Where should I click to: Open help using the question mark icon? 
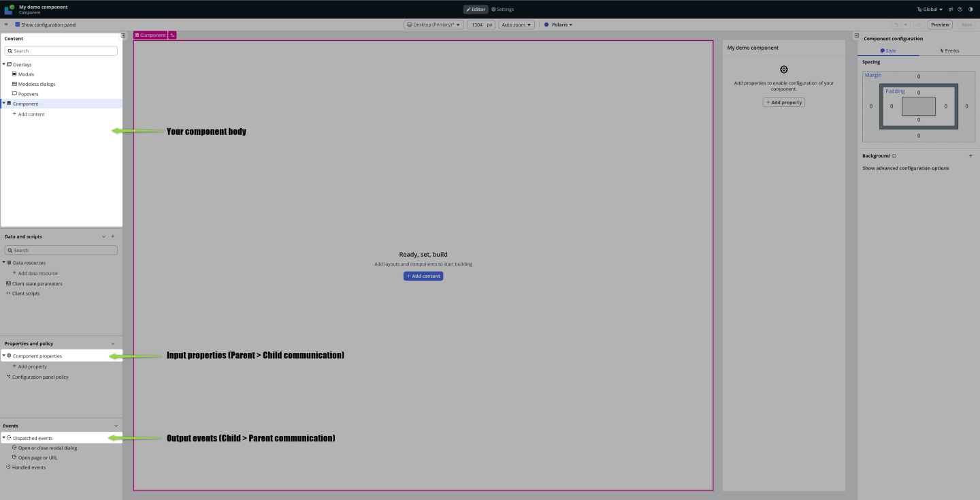(960, 9)
